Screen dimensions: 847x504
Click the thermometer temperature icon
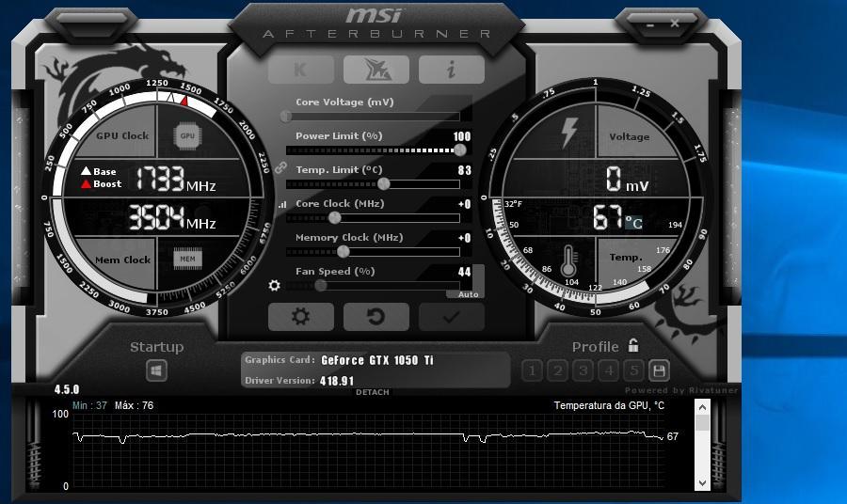pos(567,261)
